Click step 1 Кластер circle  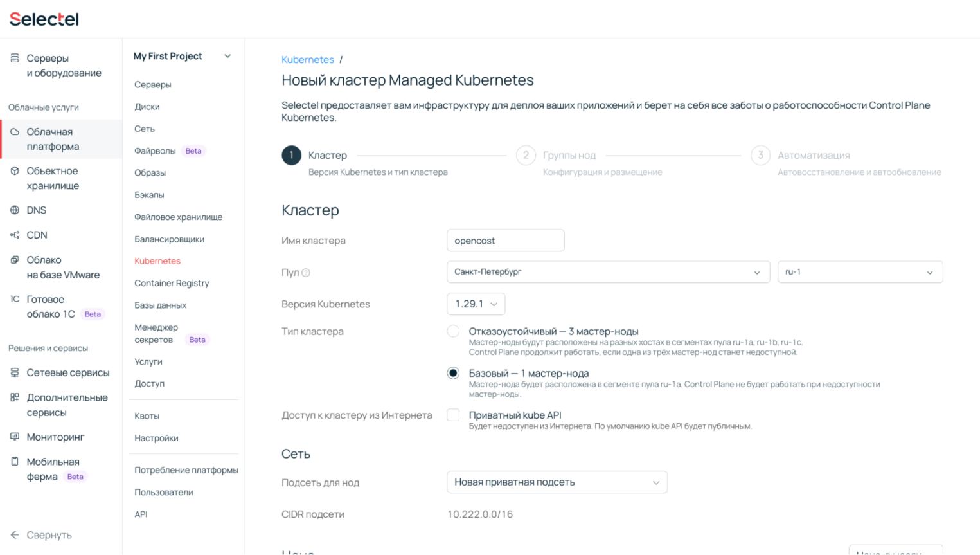point(291,155)
